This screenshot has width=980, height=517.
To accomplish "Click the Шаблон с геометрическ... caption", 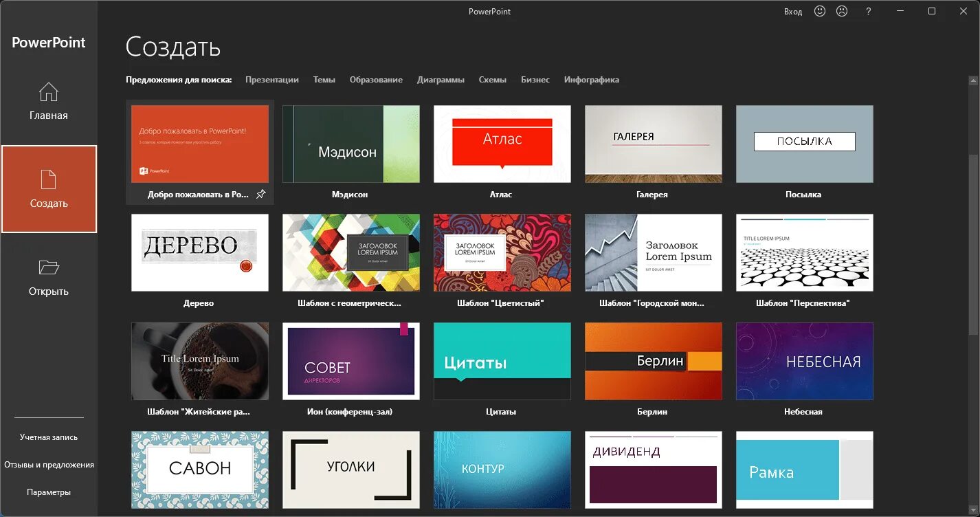I will [x=349, y=303].
